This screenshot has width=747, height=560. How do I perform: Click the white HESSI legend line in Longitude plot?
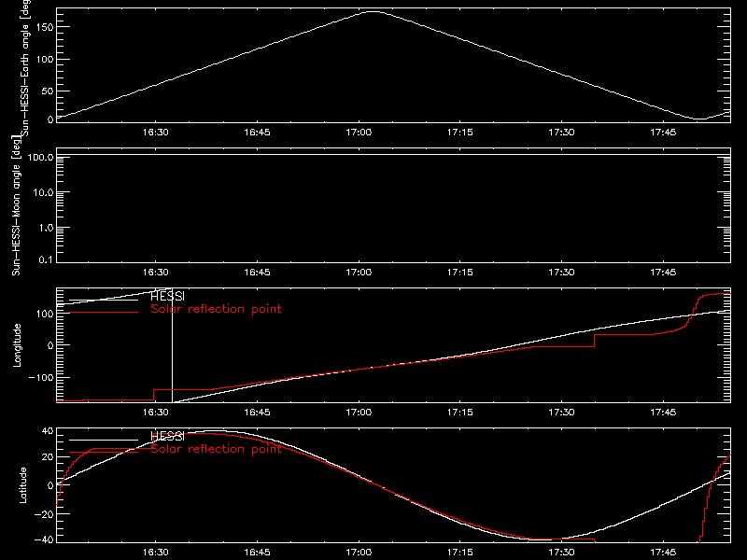(x=104, y=300)
